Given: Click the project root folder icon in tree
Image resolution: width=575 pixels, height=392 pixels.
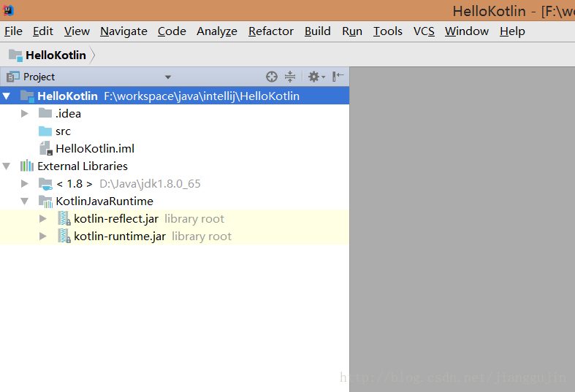Looking at the screenshot, I should (x=27, y=96).
